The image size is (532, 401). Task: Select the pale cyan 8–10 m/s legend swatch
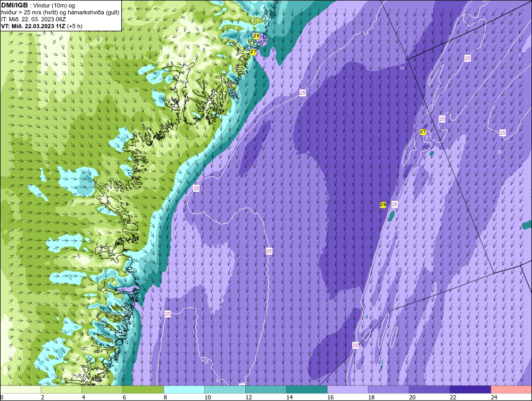[184, 389]
